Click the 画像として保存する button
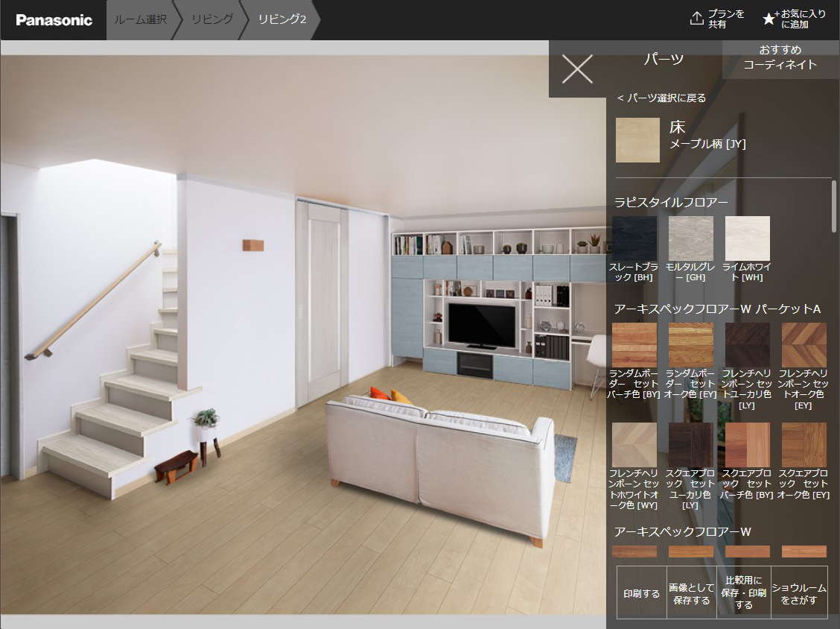This screenshot has width=840, height=629. [x=691, y=593]
